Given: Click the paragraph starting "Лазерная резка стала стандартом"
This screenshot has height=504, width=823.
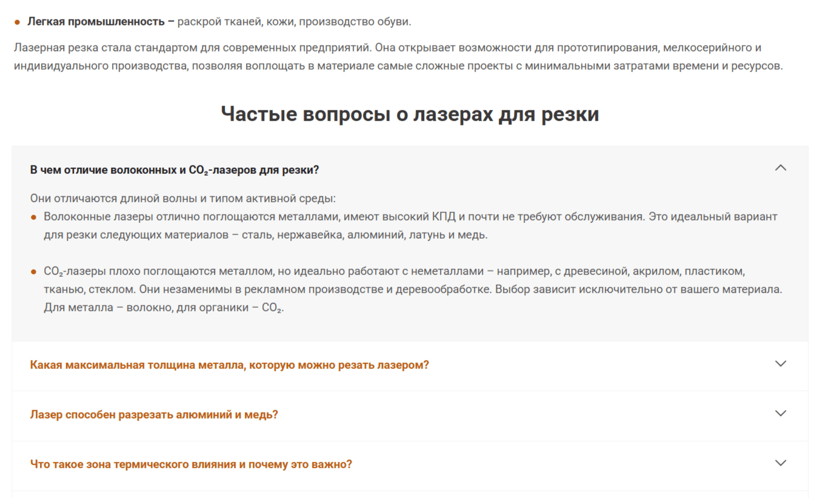Looking at the screenshot, I should (398, 56).
